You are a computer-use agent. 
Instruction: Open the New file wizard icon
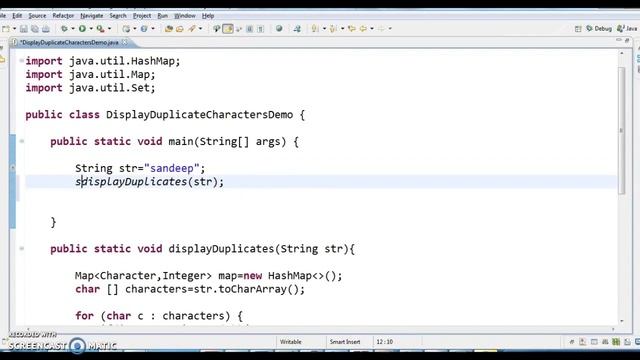(x=6, y=29)
